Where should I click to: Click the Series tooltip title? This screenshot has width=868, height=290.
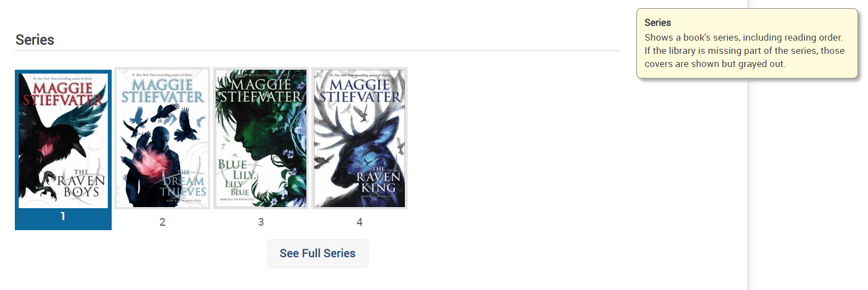click(x=658, y=23)
